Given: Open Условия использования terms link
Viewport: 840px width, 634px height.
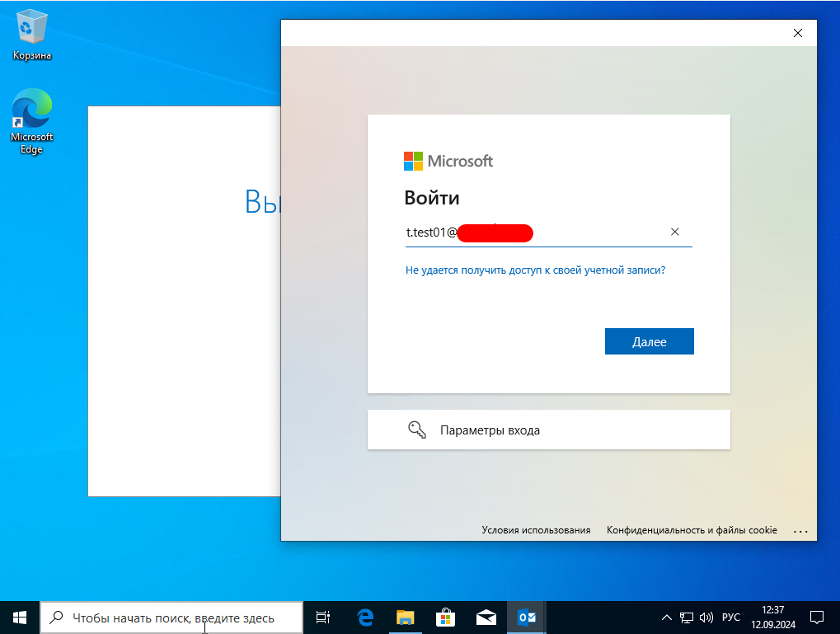Looking at the screenshot, I should [536, 530].
